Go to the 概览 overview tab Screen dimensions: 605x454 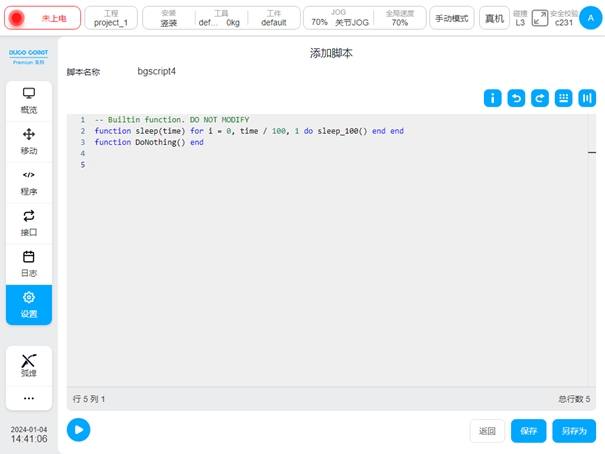pyautogui.click(x=29, y=100)
